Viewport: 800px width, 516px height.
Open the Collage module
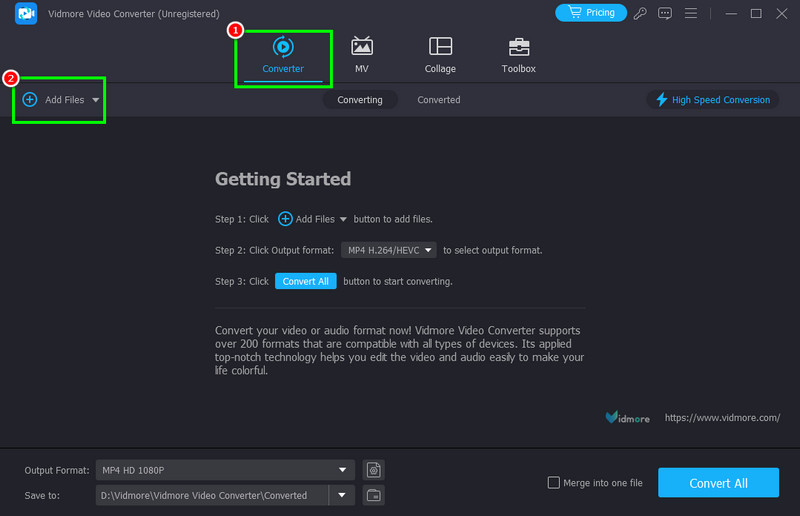pyautogui.click(x=440, y=48)
